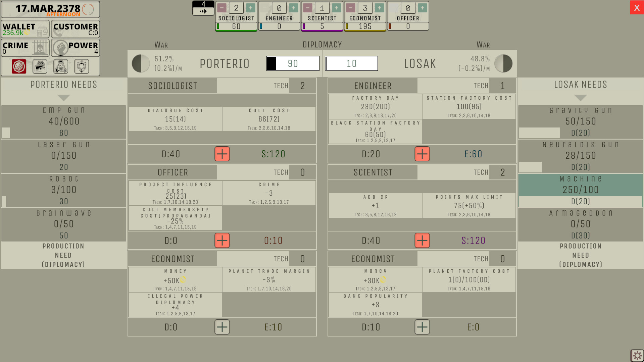
Task: Increase Officer count with green plus
Action: point(423,8)
